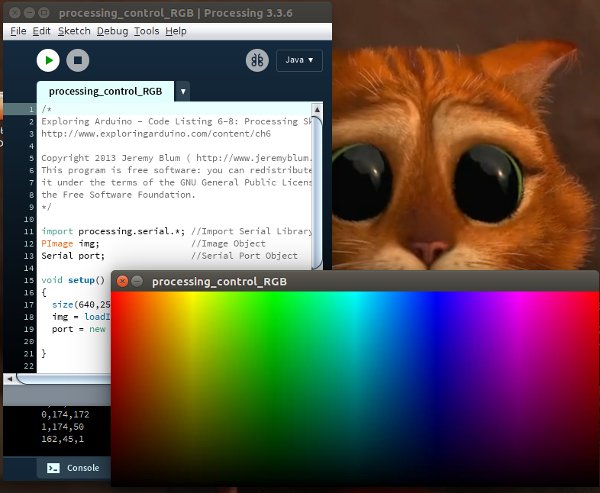This screenshot has height=493, width=600.
Task: Expand the tab options arrow
Action: coord(182,91)
